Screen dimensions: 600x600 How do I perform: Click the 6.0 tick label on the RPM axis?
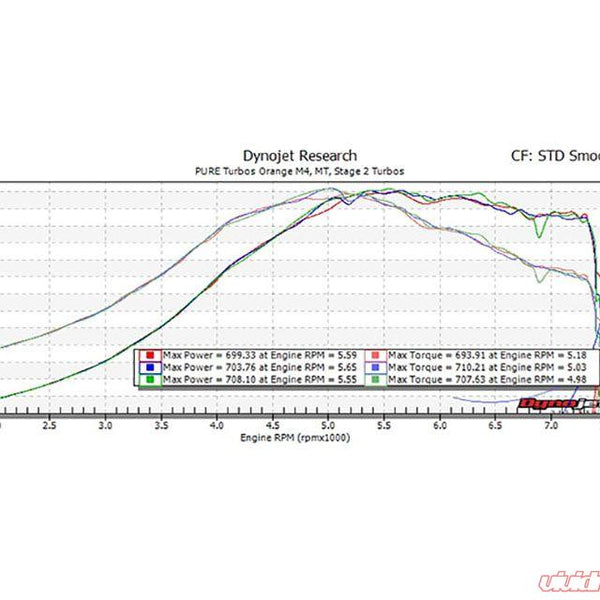coord(440,426)
